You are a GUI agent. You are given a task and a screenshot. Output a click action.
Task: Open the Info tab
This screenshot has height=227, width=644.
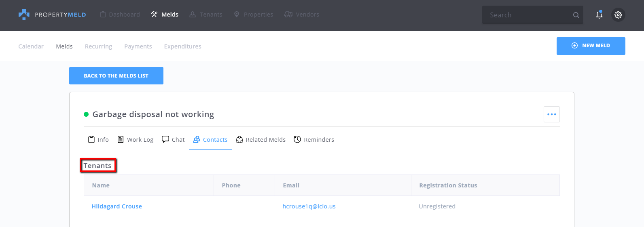98,139
